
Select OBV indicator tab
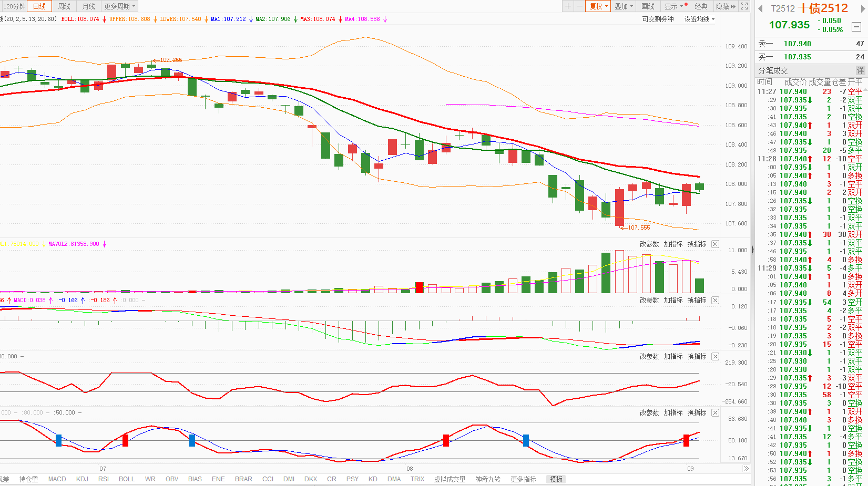tap(172, 479)
